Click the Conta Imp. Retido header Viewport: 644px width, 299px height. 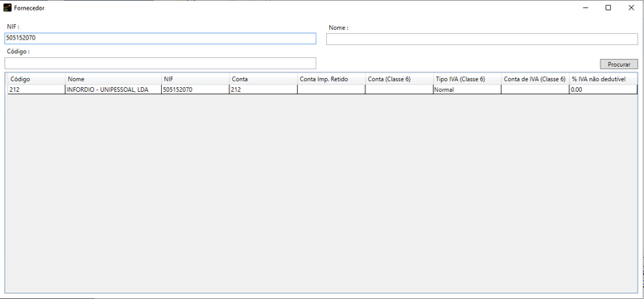[332, 79]
